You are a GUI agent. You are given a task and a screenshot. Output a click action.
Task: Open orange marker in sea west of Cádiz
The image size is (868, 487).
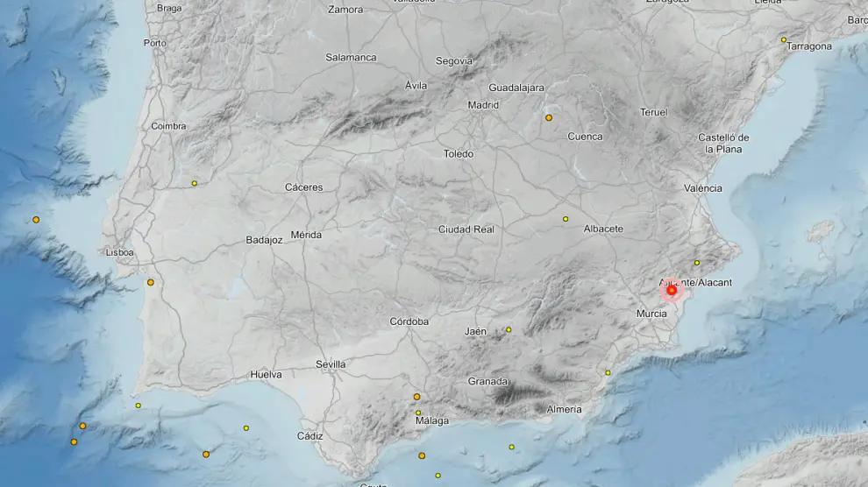(206, 454)
